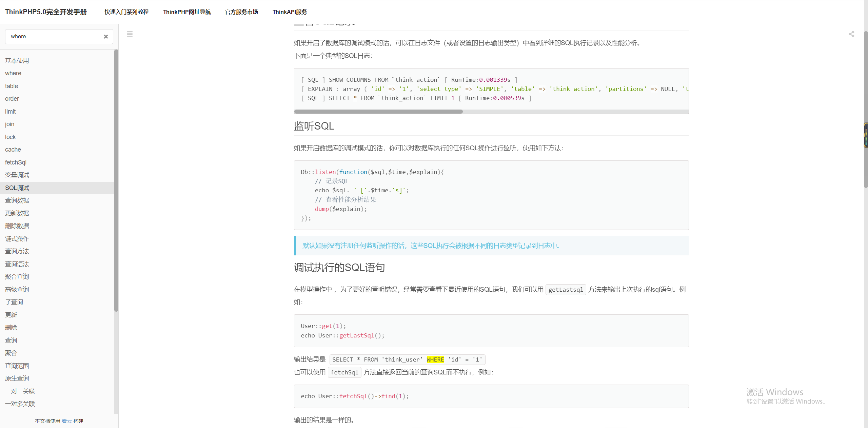The width and height of the screenshot is (868, 428).
Task: Click the ThinkPHP5.0完全开发手册 title
Action: [x=46, y=12]
